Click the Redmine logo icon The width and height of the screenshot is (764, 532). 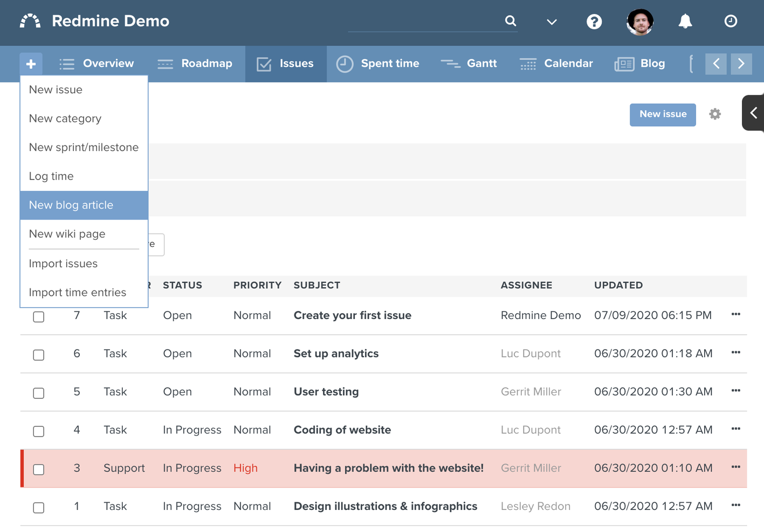click(x=30, y=21)
